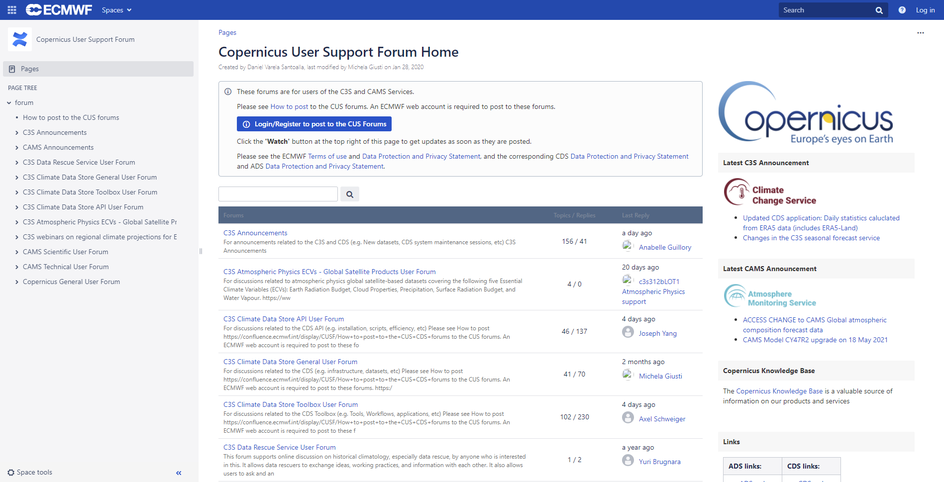
Task: Click Yuri Brugnara avatar icon
Action: click(628, 461)
